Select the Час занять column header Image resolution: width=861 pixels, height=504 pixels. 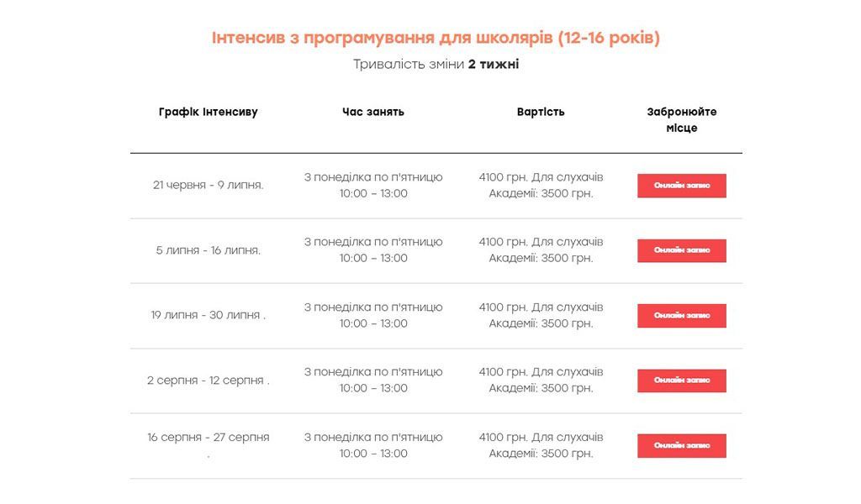372,111
